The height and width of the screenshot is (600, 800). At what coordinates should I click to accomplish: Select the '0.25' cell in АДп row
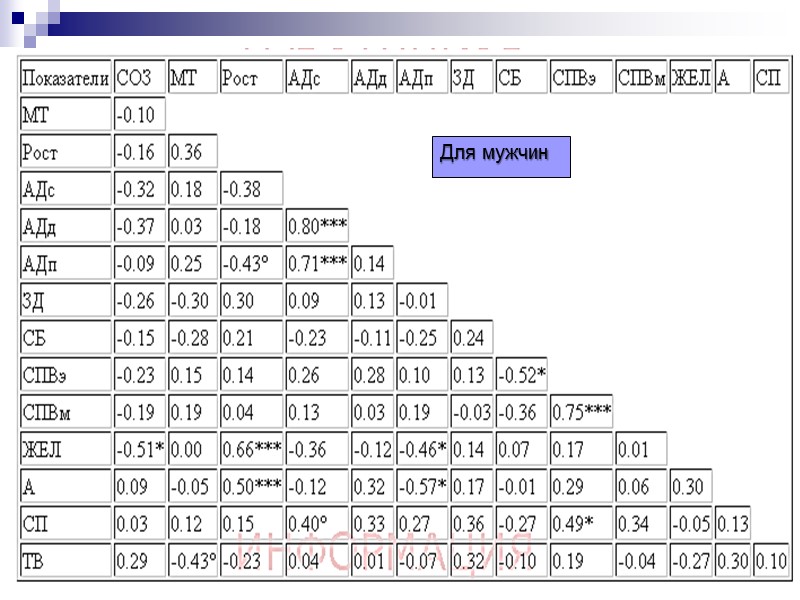click(193, 263)
